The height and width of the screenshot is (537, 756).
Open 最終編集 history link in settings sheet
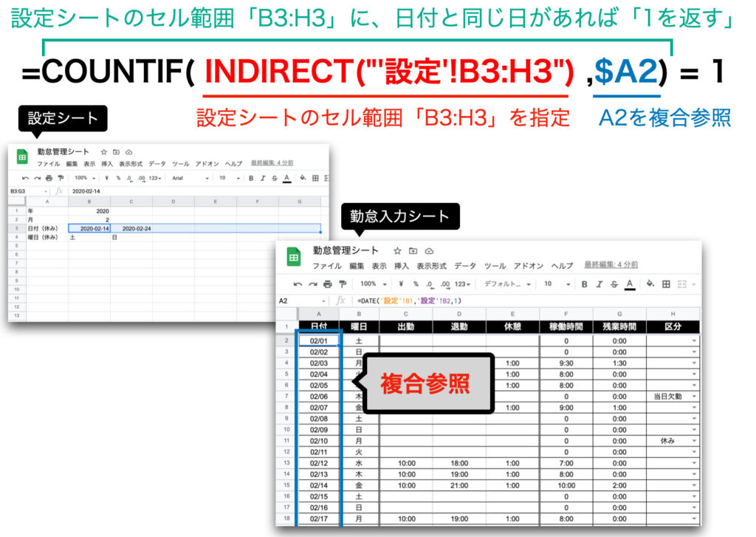[272, 163]
